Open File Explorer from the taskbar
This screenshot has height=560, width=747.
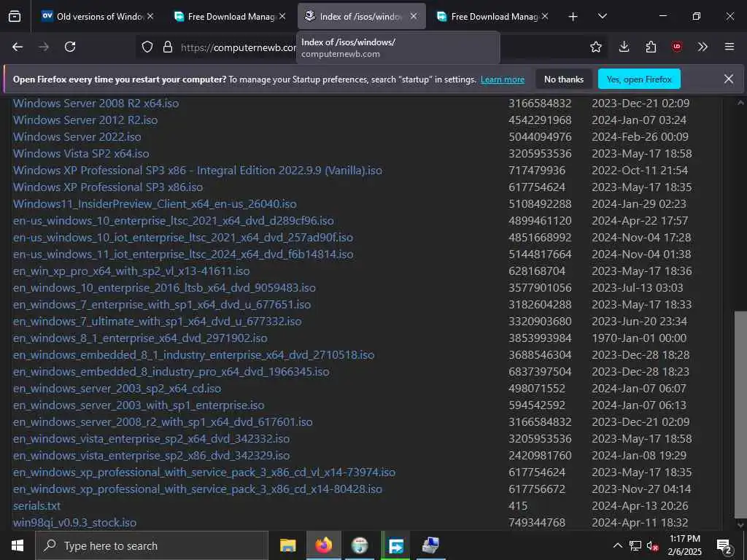287,545
